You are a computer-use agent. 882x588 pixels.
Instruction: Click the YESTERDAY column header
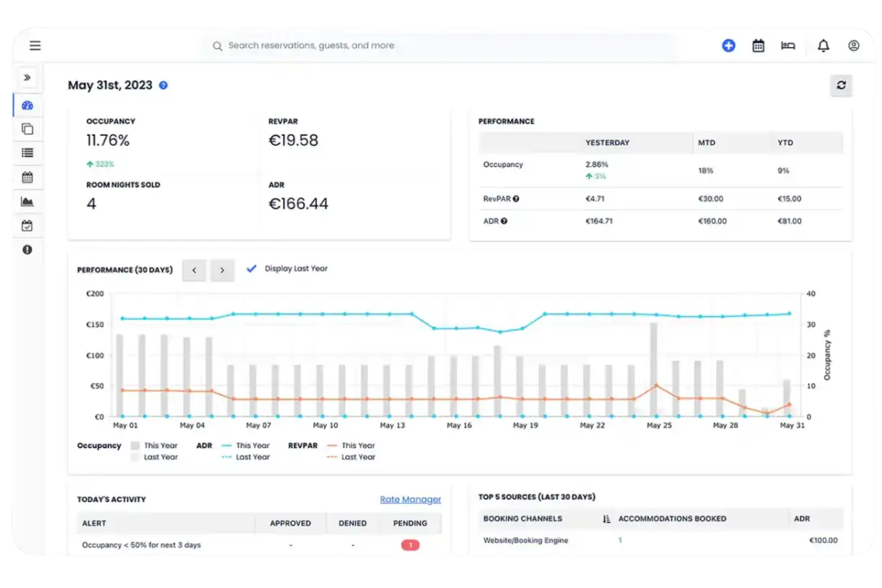pyautogui.click(x=607, y=143)
